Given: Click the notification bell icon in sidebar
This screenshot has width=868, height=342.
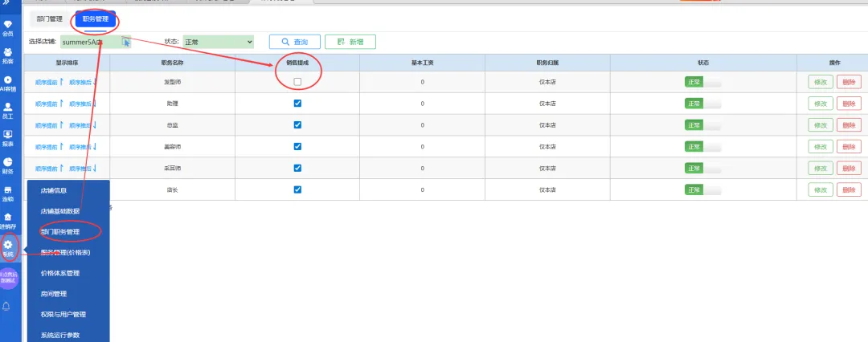Looking at the screenshot, I should pos(8,306).
